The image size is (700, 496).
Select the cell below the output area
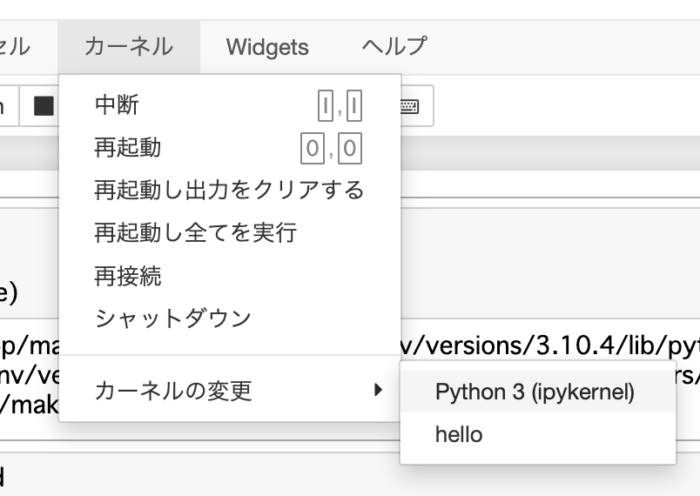click(x=300, y=475)
